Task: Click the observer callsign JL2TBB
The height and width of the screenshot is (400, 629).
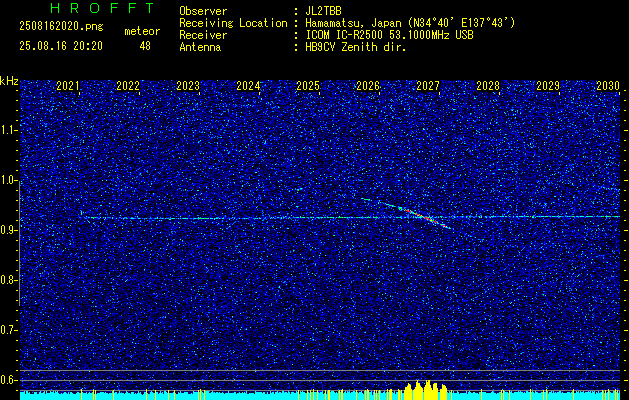Action: [323, 11]
